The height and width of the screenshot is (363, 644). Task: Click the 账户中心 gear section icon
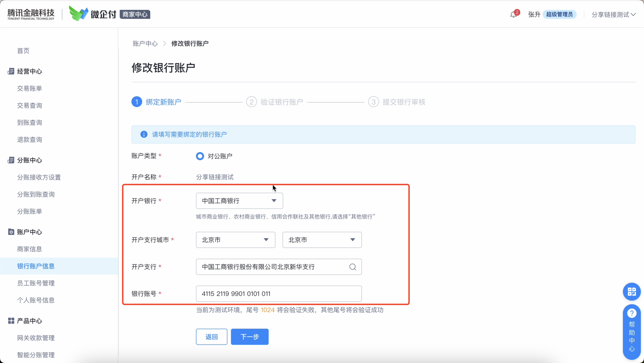tap(11, 232)
